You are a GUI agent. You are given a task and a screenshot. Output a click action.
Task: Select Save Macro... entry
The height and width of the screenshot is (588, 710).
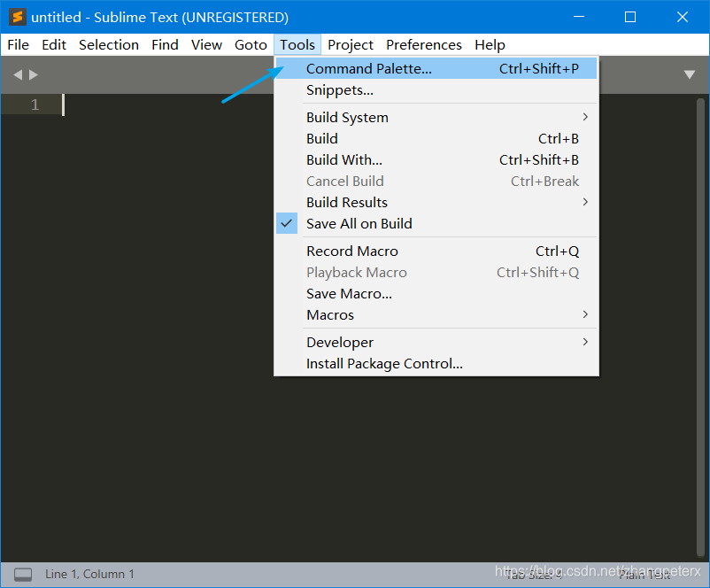436,293
